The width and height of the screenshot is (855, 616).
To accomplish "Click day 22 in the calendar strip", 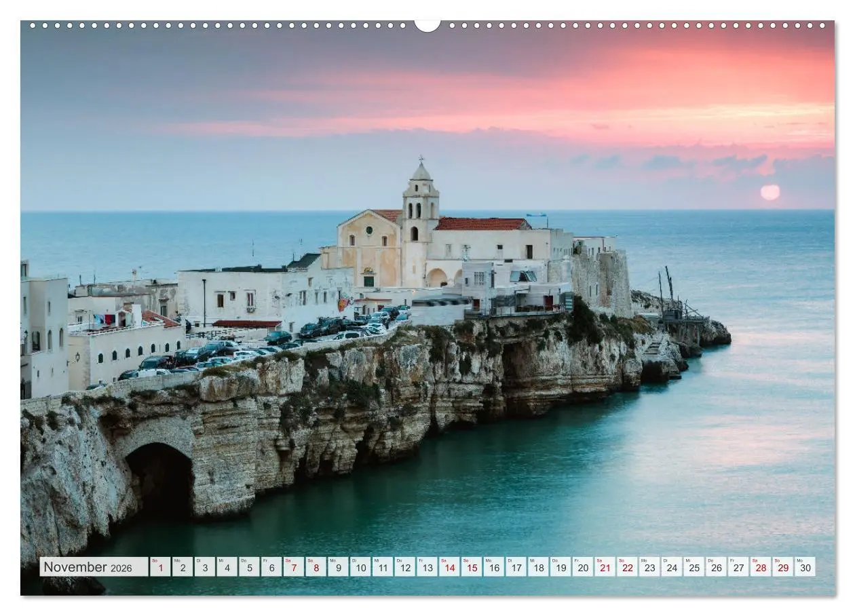I will point(627,567).
